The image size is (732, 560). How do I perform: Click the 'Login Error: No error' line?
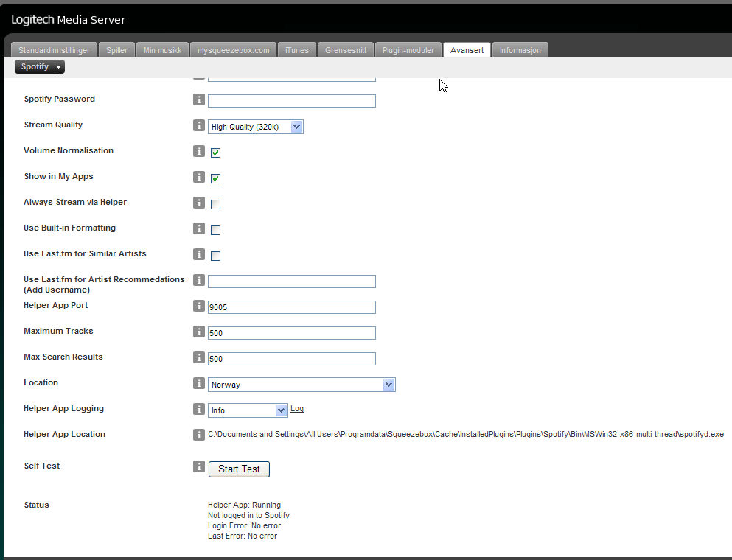click(x=244, y=525)
